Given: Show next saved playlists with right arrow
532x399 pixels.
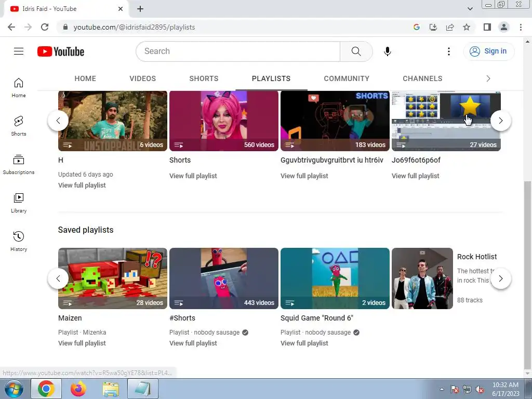Looking at the screenshot, I should [500, 278].
